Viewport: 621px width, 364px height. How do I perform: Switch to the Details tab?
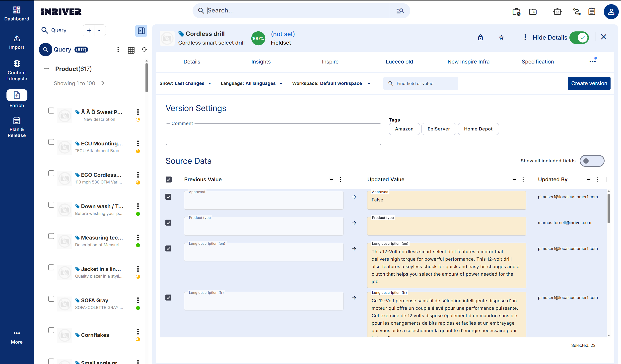pyautogui.click(x=192, y=62)
